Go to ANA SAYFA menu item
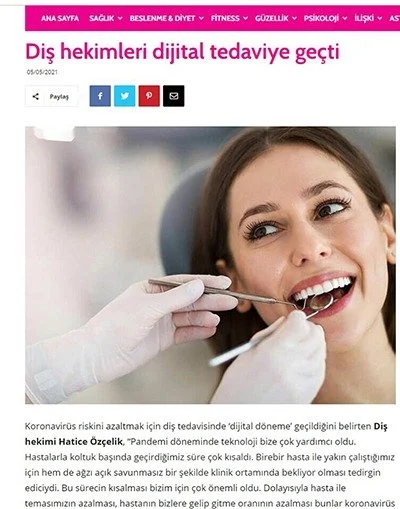 click(x=60, y=18)
